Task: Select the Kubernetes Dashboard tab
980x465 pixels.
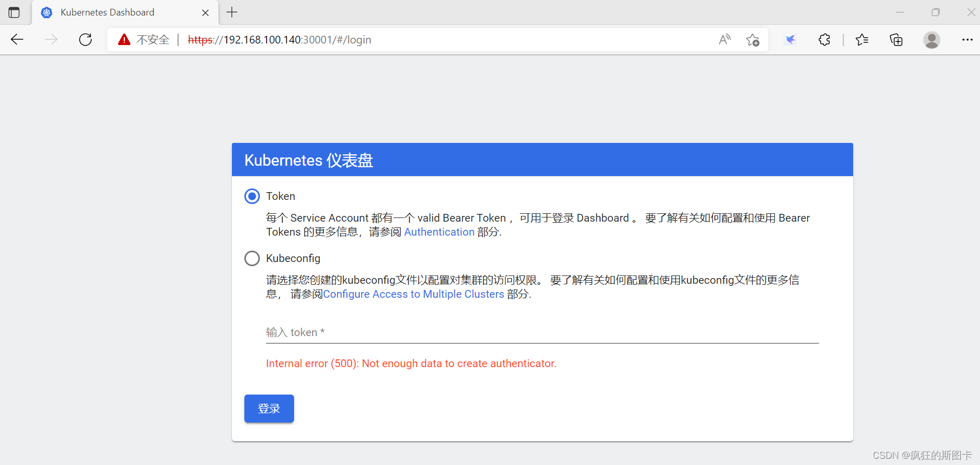Action: click(x=125, y=12)
